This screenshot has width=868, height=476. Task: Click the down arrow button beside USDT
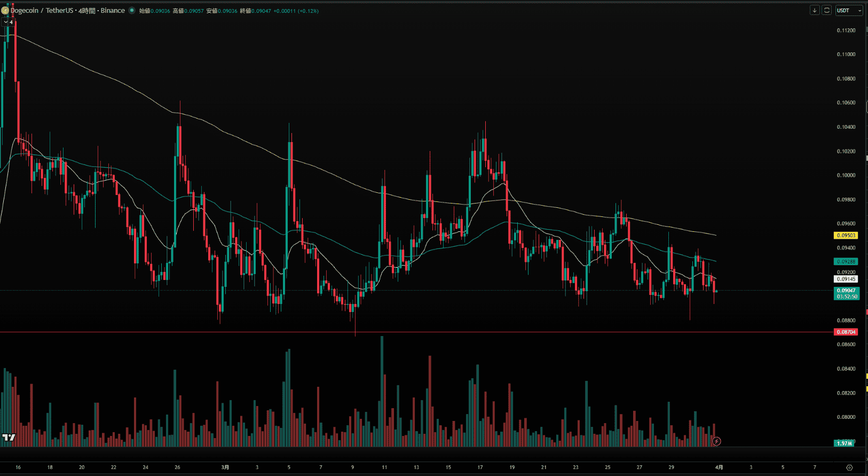[815, 10]
